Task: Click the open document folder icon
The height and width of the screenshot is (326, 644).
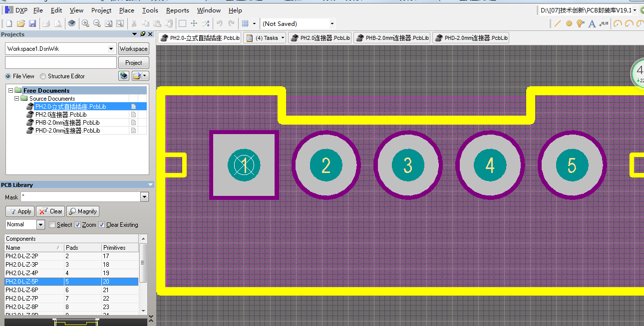Action: 21,23
